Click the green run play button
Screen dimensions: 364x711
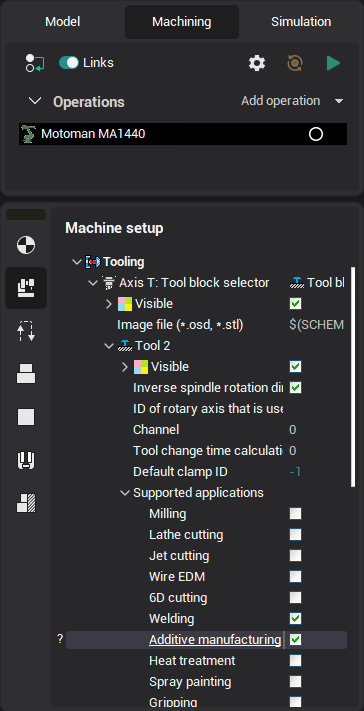[x=333, y=63]
